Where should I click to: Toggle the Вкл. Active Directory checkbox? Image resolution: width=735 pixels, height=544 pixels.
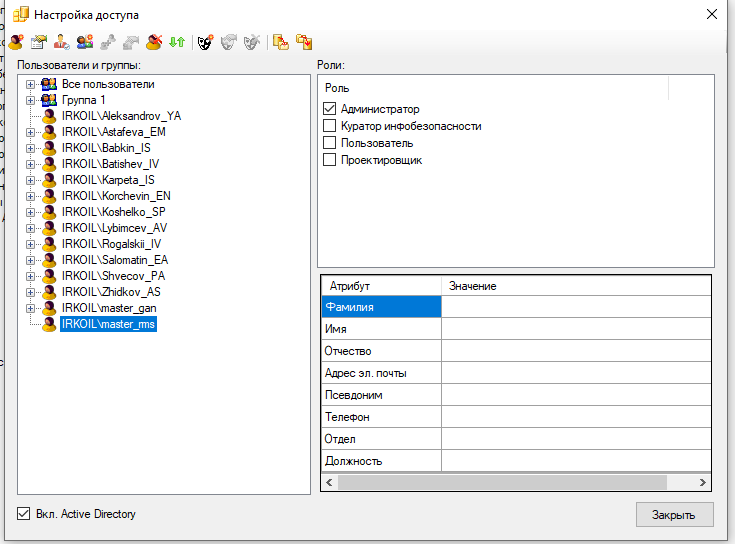(23, 514)
